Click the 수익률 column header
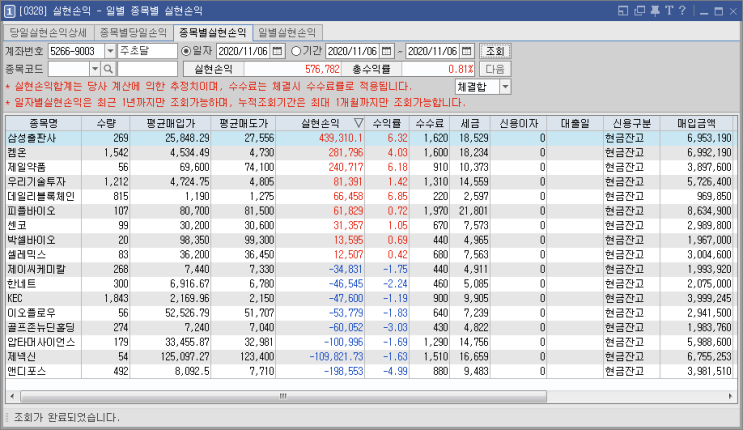Viewport: 743px width, 430px height. tap(387, 123)
